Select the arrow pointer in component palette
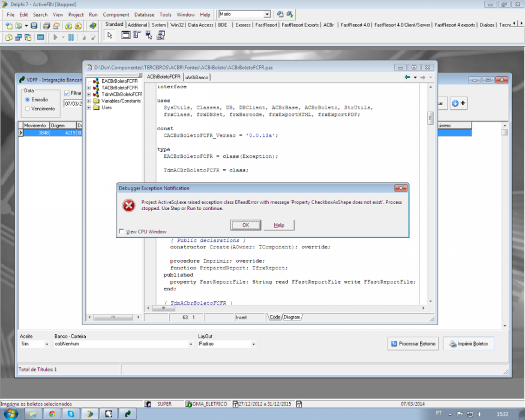 109,35
